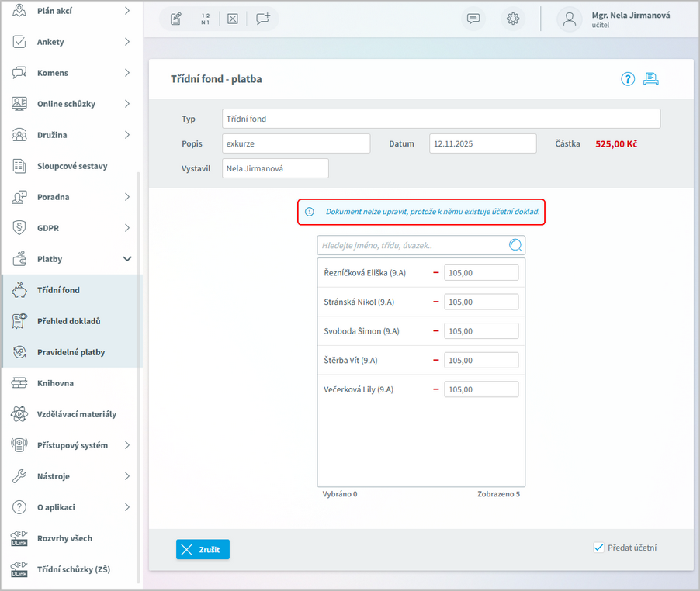Open Pravidelné platby menu item

[71, 352]
